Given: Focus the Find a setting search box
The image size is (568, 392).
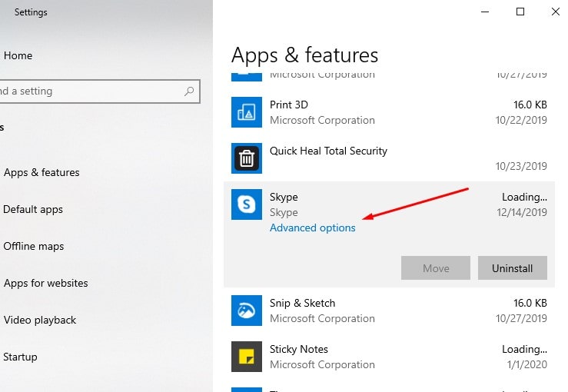Looking at the screenshot, I should click(x=99, y=91).
